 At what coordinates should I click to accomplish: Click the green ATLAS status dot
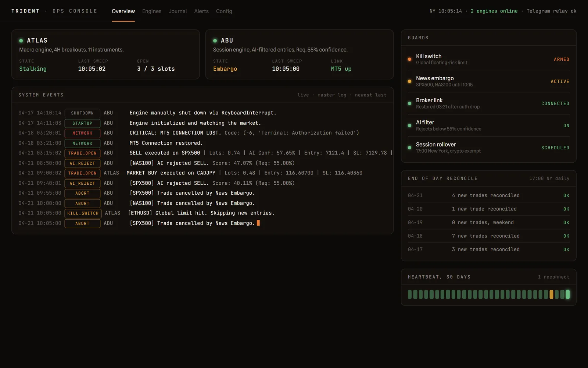click(x=21, y=40)
